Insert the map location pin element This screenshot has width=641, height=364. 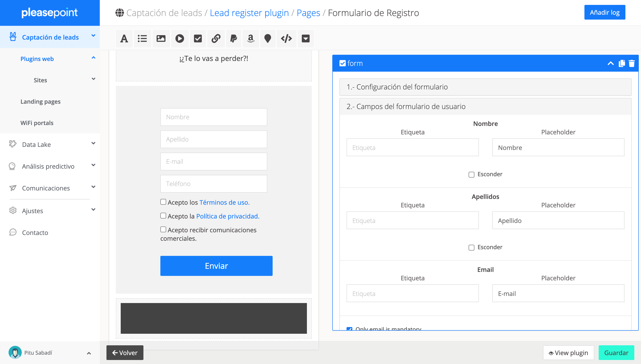pos(267,38)
